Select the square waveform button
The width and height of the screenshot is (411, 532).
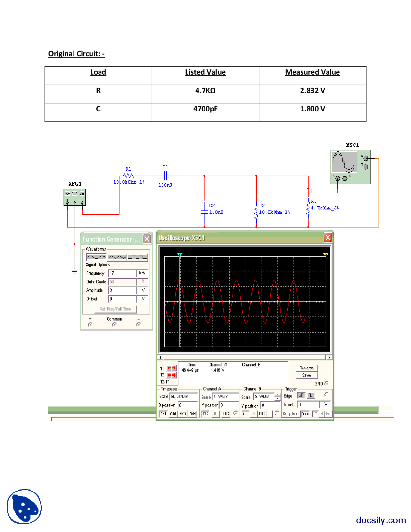pos(138,257)
